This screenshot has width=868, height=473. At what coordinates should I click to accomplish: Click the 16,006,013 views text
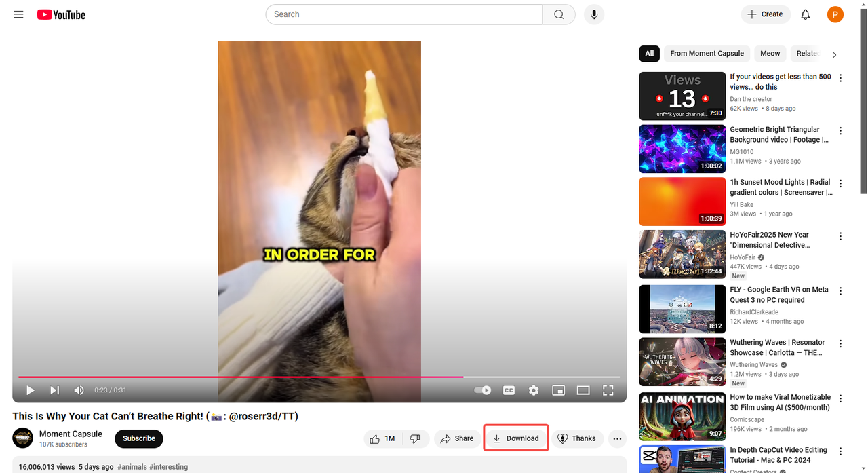[x=47, y=467]
